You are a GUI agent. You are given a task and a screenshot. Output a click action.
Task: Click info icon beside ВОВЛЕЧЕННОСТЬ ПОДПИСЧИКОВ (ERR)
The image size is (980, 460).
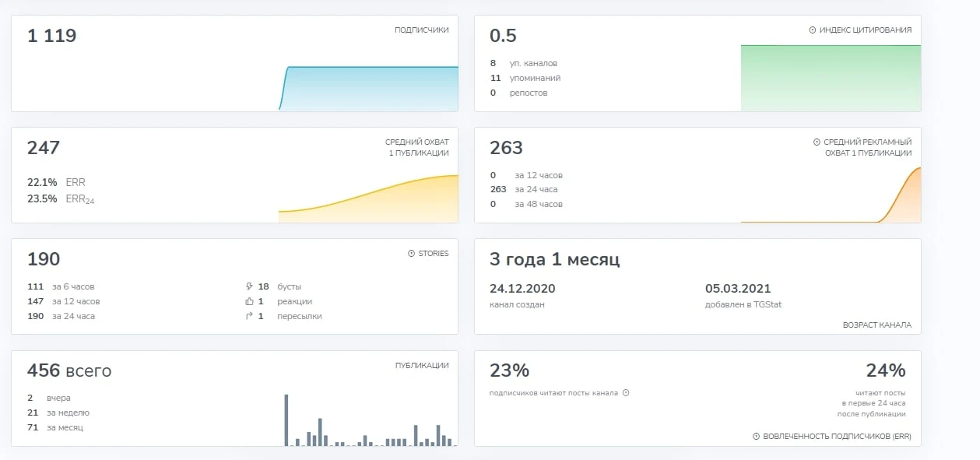tap(757, 437)
